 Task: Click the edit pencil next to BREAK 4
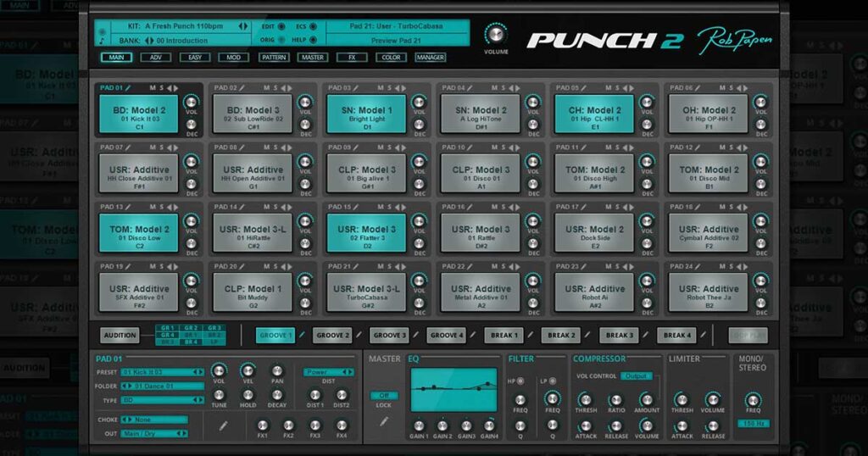(x=703, y=335)
